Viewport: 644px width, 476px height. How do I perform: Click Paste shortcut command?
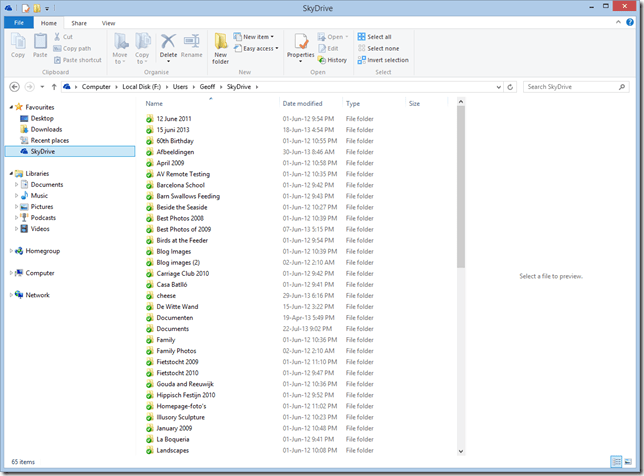coord(78,60)
